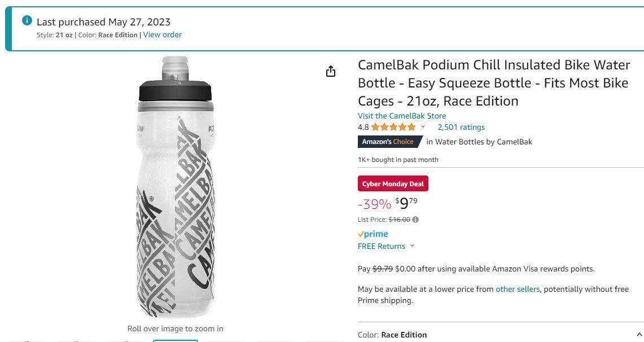View offers from other sellers
The width and height of the screenshot is (644, 342).
(x=517, y=289)
